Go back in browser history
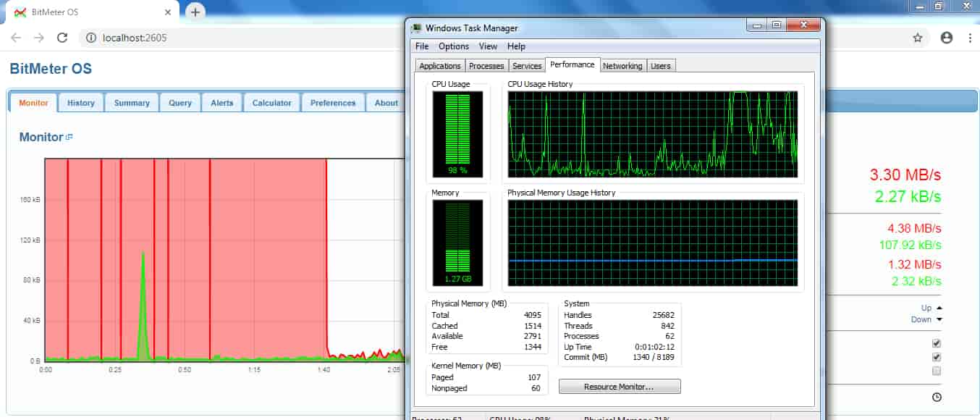Viewport: 980px width, 420px height. click(16, 38)
